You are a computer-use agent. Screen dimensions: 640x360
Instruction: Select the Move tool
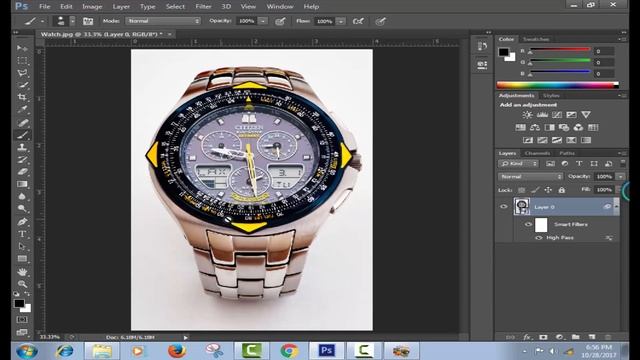22,48
